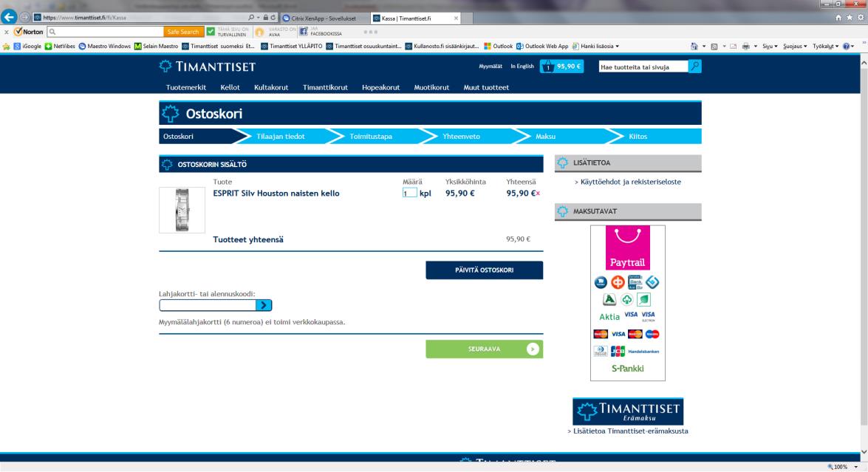Go back with the browser back arrow

point(9,17)
